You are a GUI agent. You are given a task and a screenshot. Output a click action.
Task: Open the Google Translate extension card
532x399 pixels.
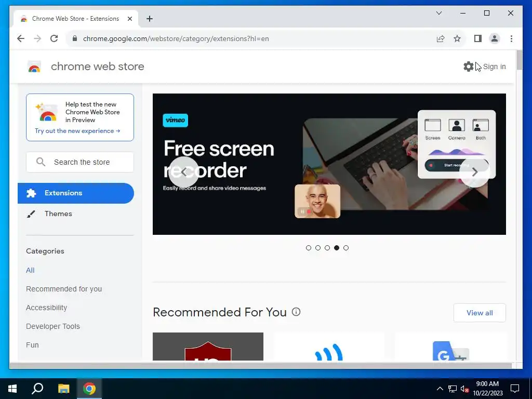tap(450, 347)
